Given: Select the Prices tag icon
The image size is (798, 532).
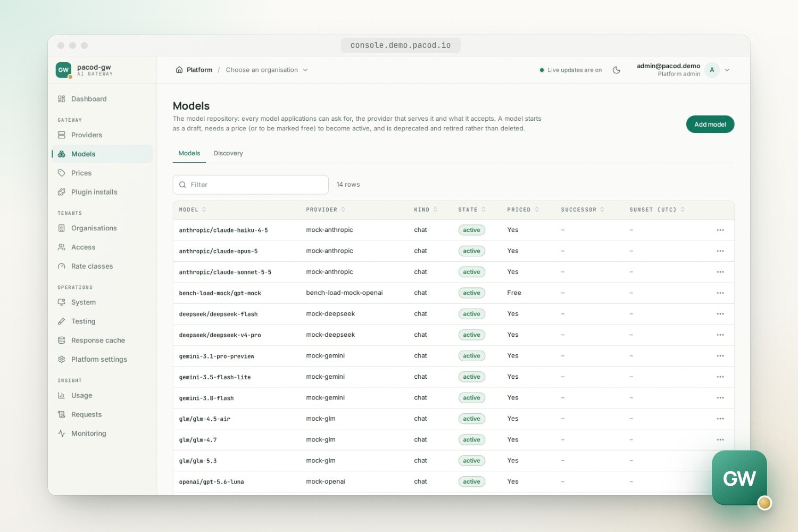Looking at the screenshot, I should (61, 173).
